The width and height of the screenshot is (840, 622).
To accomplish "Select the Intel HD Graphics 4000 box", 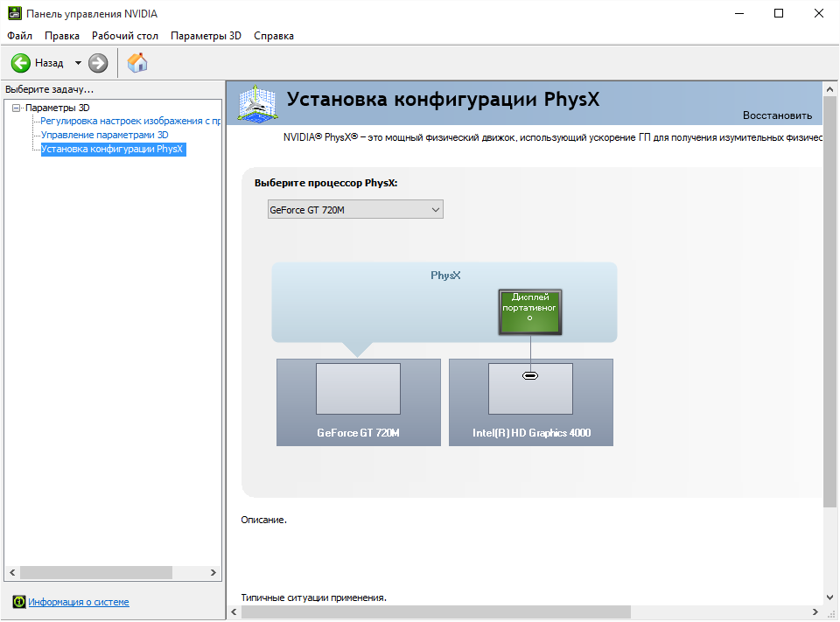I will coord(531,402).
